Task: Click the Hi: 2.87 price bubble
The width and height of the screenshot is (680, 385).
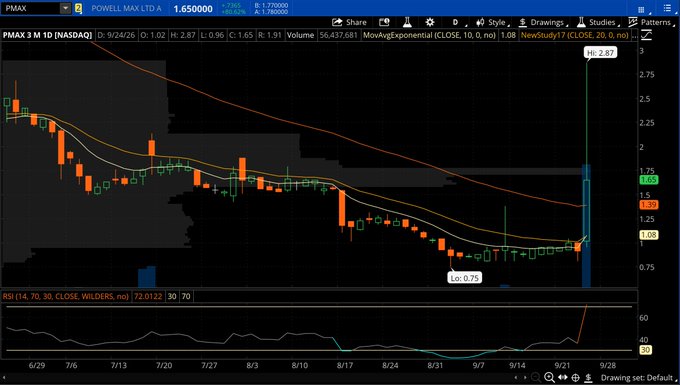Action: 600,53
